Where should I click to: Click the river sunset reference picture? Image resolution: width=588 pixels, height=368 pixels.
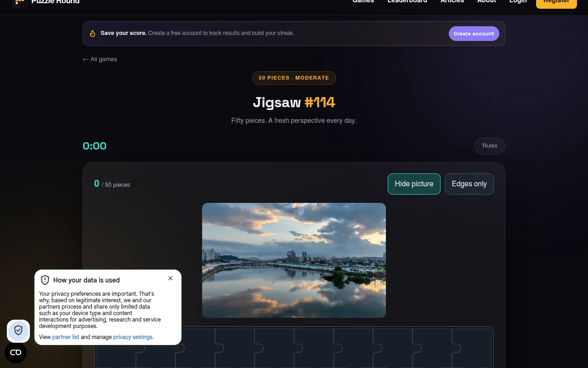[294, 260]
